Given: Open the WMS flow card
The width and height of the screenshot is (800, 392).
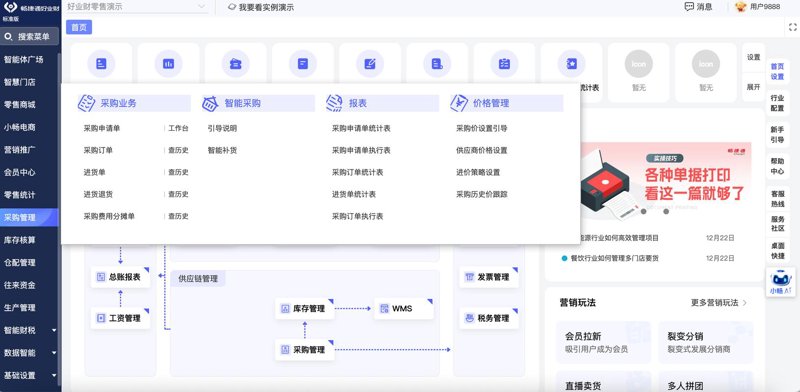Looking at the screenshot, I should 404,308.
